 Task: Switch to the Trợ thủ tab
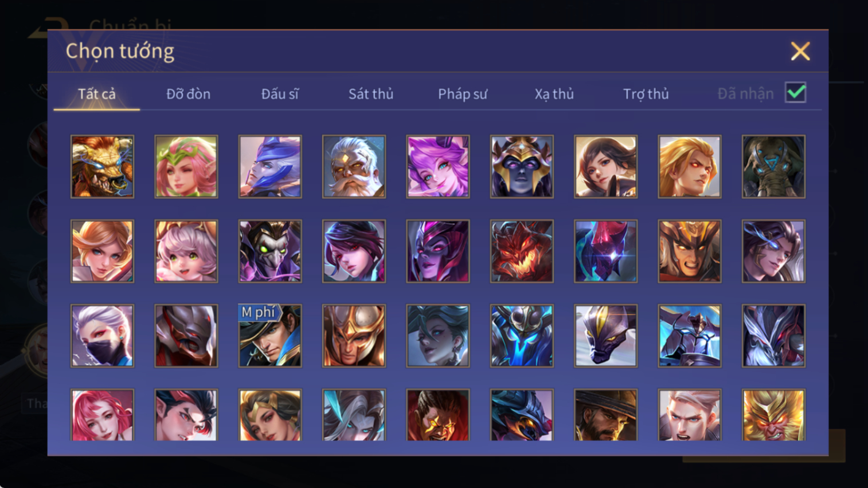point(646,94)
